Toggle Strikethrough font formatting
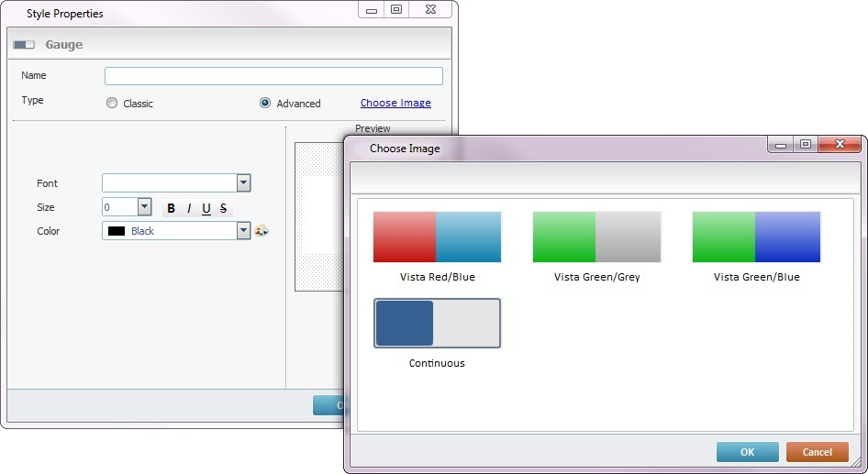This screenshot has height=474, width=868. coord(223,208)
